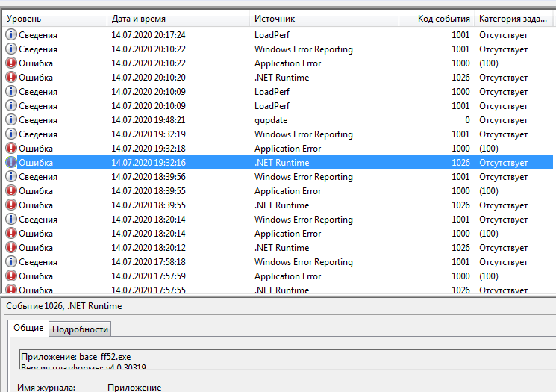Click error icon of .NET Runtime 18:20:12 row

coord(11,247)
